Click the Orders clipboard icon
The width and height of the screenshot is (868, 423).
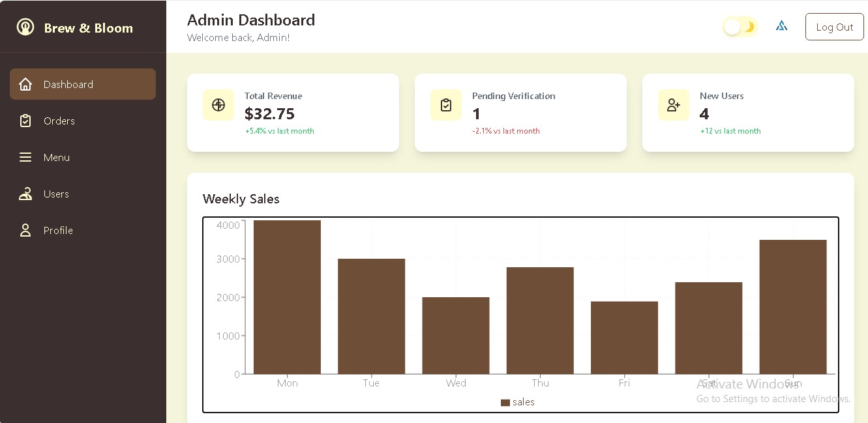click(x=25, y=121)
